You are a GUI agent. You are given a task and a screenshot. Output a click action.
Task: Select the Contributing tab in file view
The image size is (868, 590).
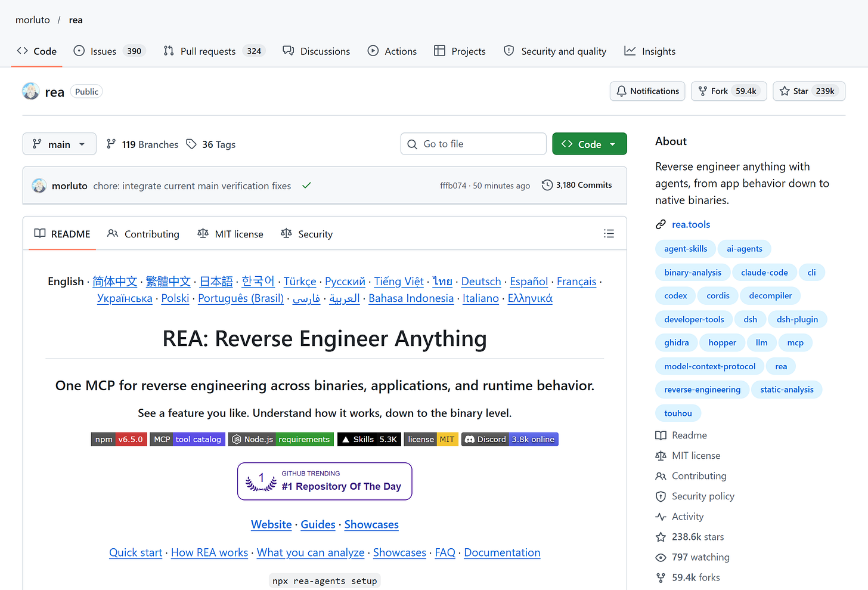tap(143, 234)
